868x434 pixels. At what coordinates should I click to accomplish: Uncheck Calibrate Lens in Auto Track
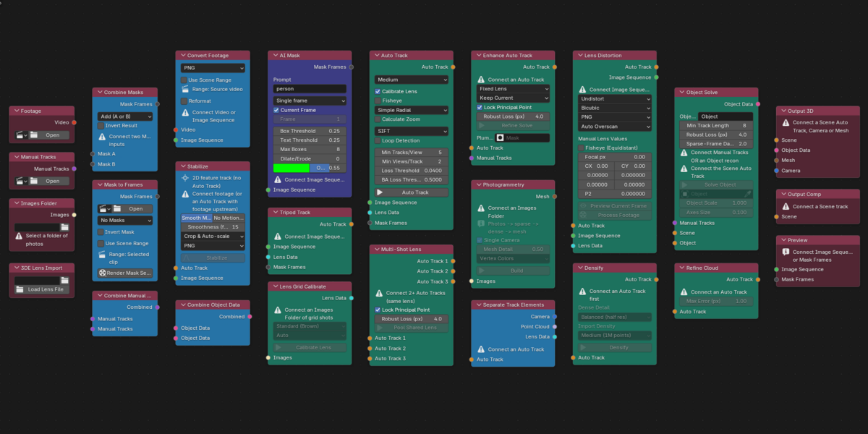click(378, 91)
